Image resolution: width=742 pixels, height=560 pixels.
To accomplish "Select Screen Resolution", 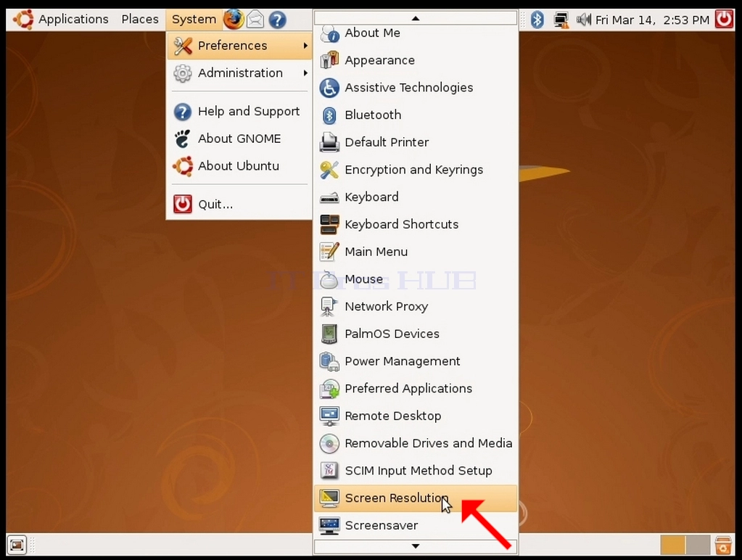I will pos(416,498).
